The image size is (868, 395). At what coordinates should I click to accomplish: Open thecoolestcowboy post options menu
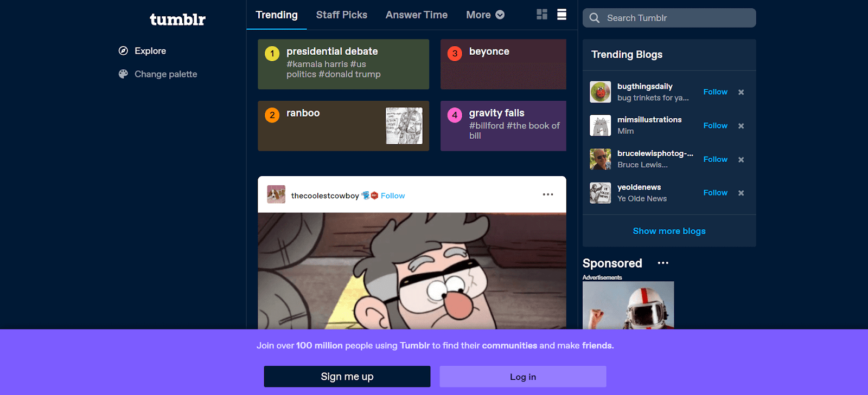coord(548,195)
